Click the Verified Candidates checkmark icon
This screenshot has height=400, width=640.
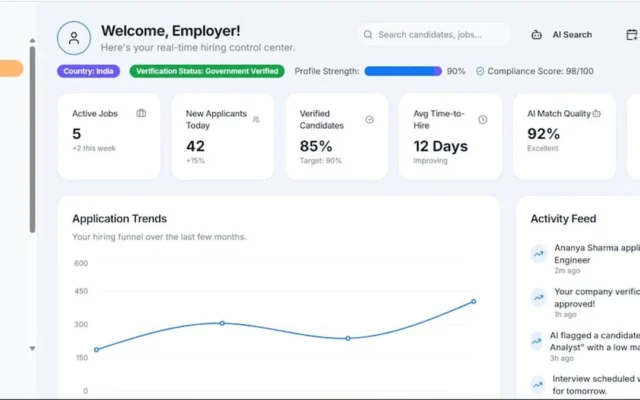369,120
